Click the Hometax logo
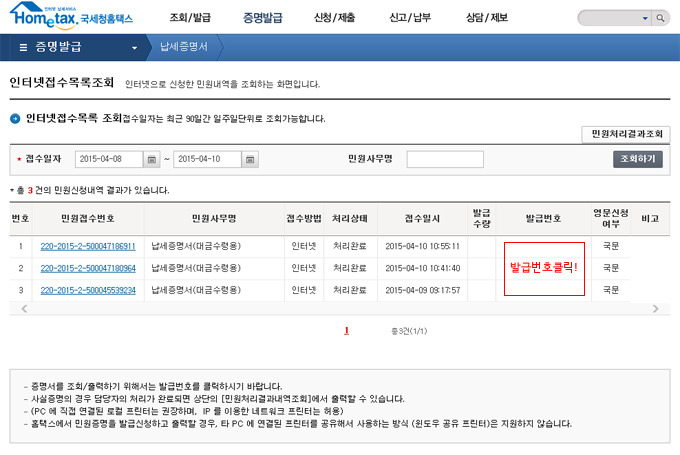 click(x=71, y=16)
